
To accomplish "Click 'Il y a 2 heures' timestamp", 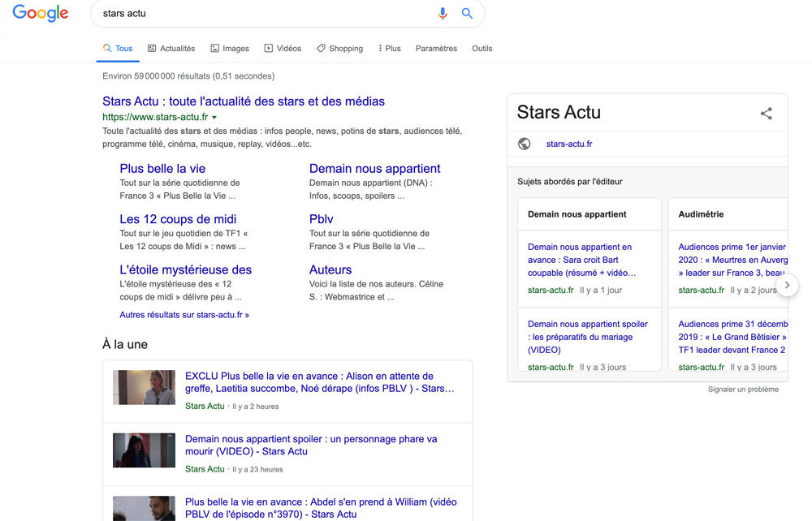I will [255, 407].
